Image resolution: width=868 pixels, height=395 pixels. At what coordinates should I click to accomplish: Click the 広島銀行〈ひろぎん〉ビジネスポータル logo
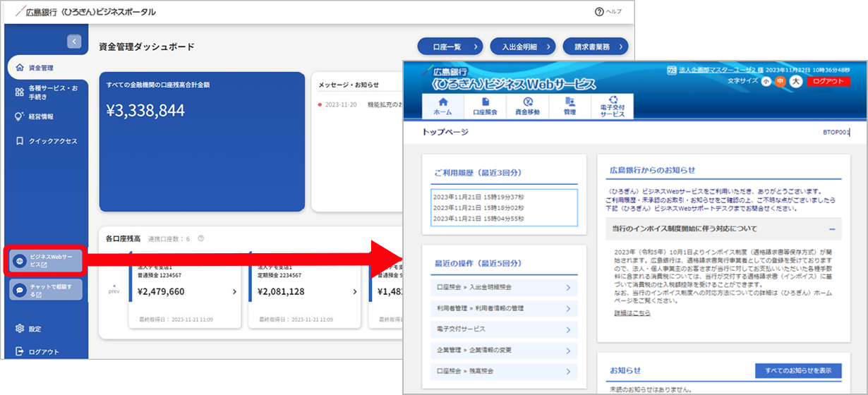(x=85, y=12)
